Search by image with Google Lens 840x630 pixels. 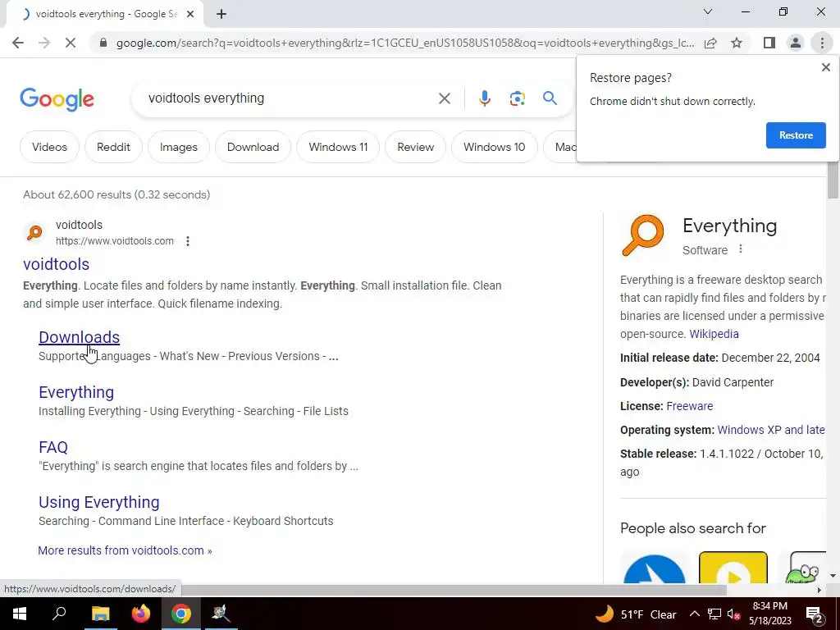(x=517, y=98)
